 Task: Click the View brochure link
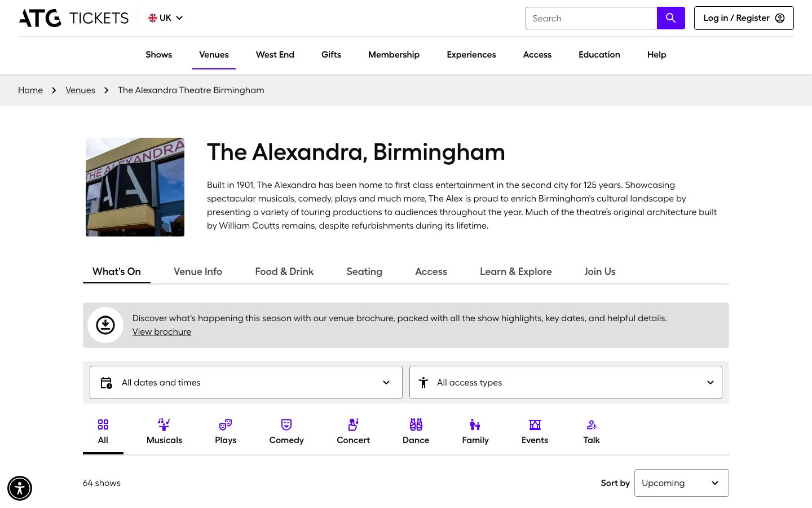[162, 332]
